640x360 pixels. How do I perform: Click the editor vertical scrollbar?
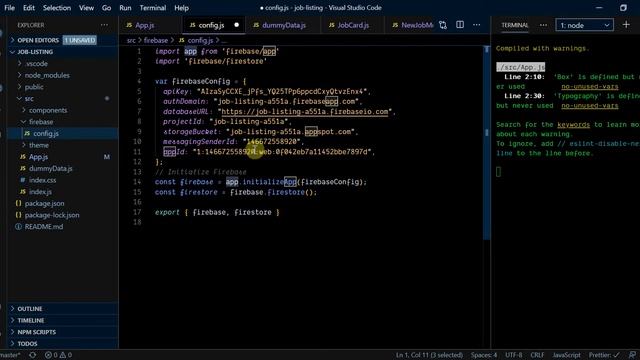pyautogui.click(x=487, y=143)
